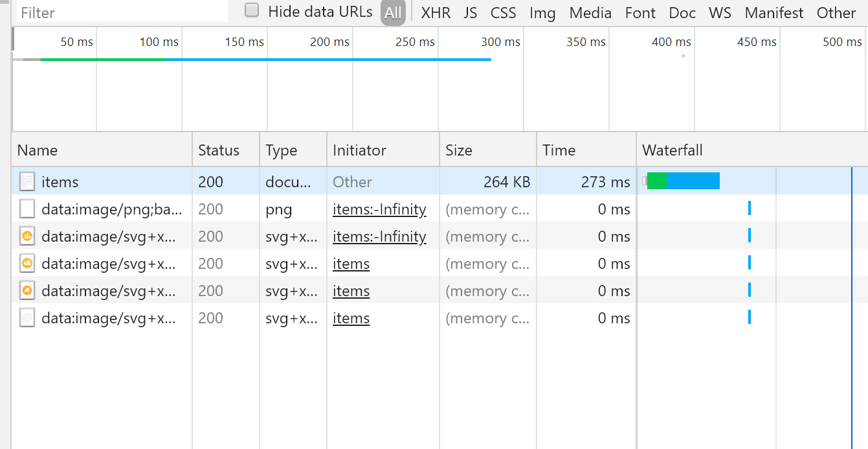Show only CSS requests
Viewport: 868px width, 449px height.
tap(503, 13)
